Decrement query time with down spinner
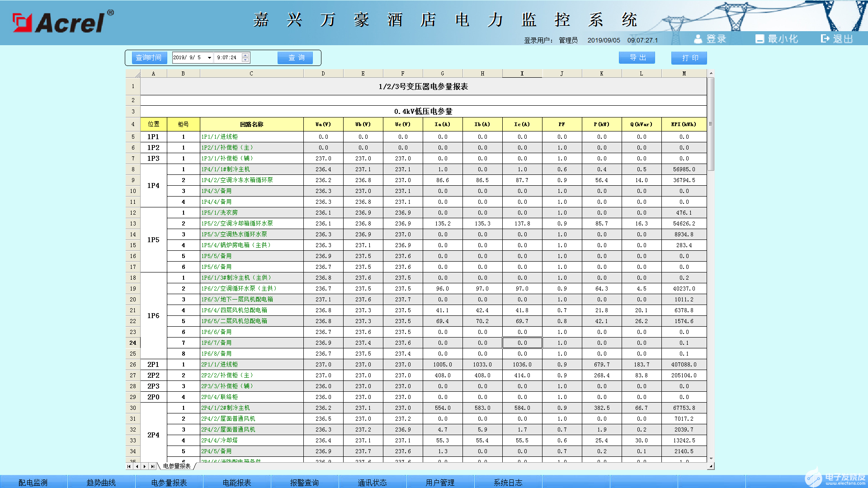868x488 pixels. [x=245, y=60]
